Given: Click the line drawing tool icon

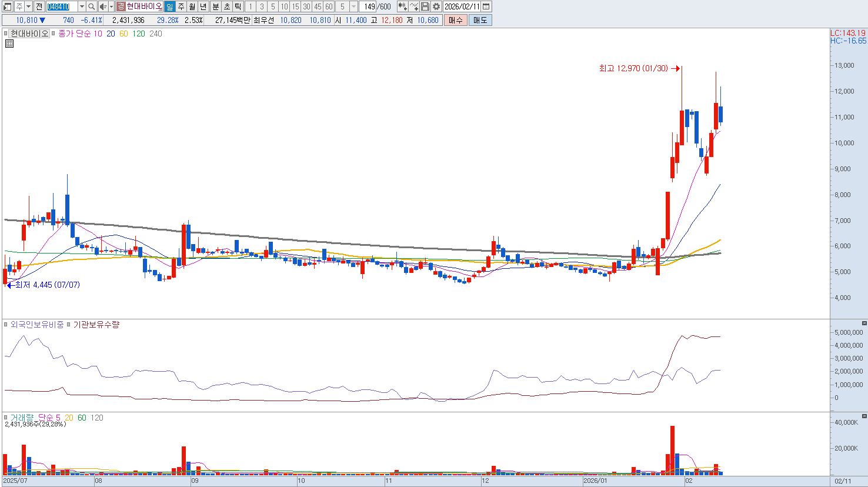Looking at the screenshot, I should [x=414, y=6].
